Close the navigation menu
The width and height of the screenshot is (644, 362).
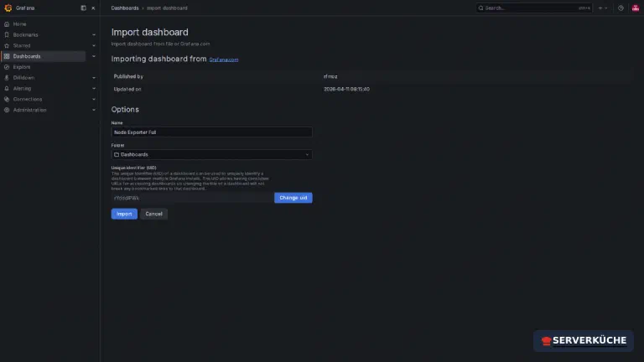93,8
